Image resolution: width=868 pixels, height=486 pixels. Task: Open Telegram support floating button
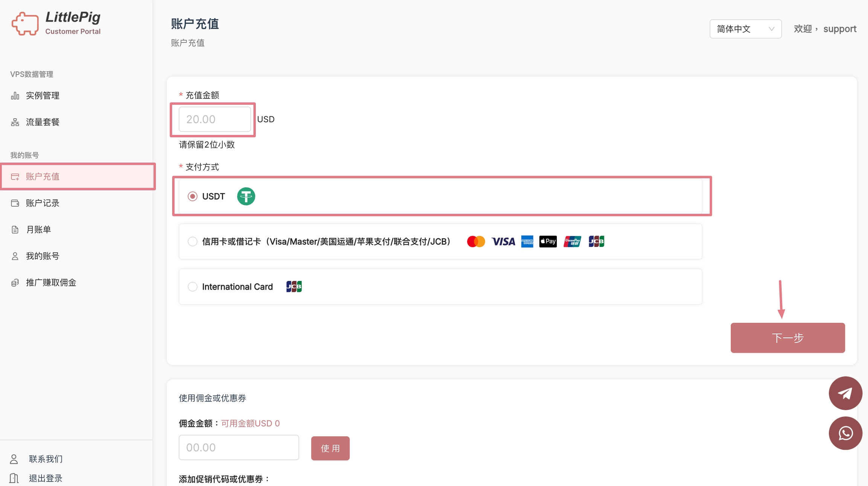(x=845, y=393)
